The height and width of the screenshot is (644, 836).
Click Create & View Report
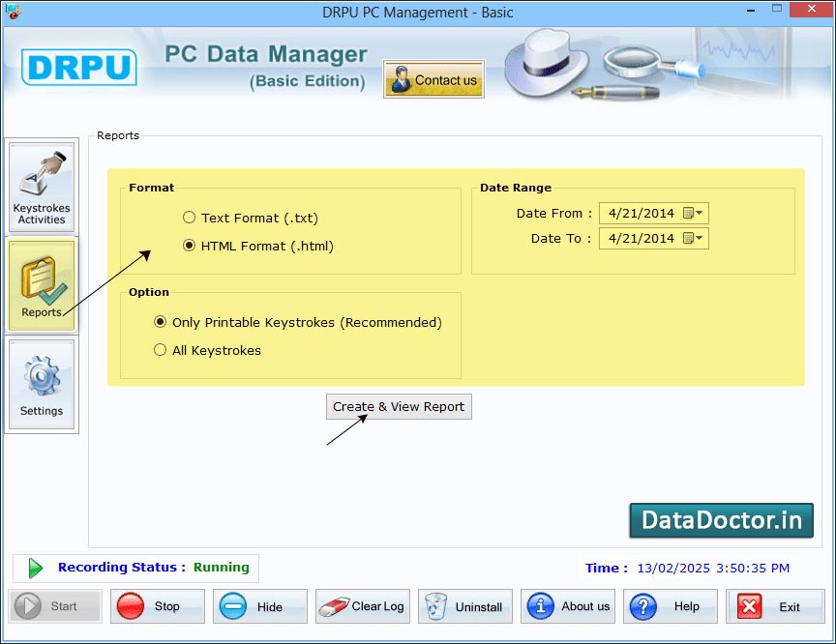coord(399,406)
